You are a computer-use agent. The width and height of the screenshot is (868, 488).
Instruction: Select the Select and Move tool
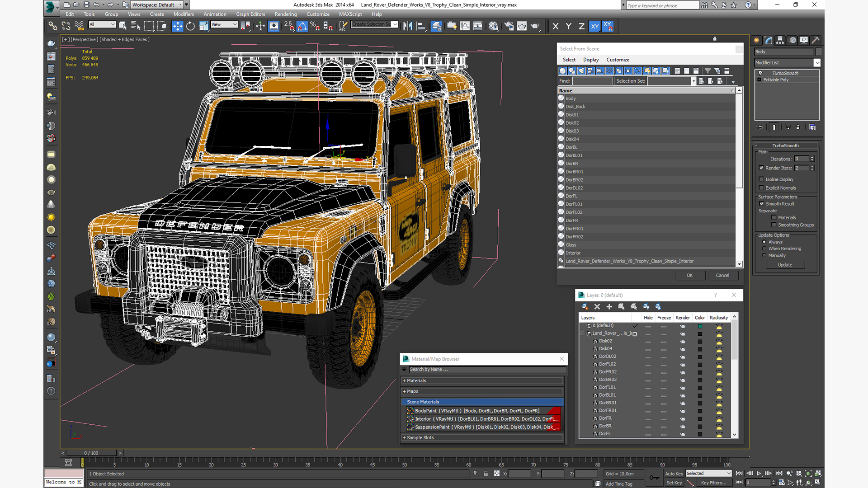tap(178, 26)
